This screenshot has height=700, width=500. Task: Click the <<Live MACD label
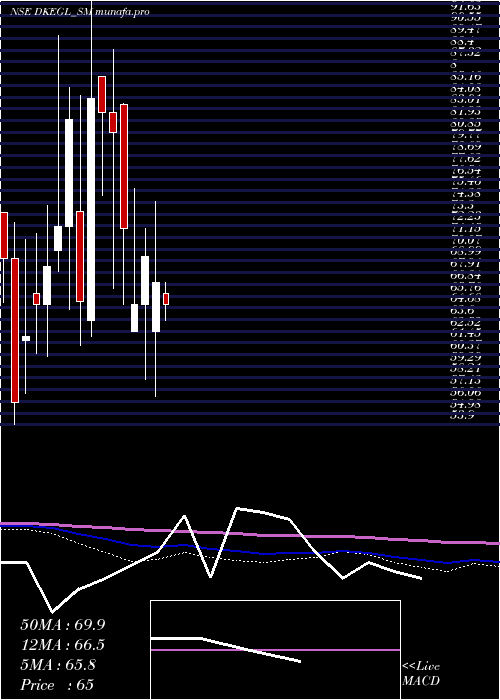click(x=421, y=673)
